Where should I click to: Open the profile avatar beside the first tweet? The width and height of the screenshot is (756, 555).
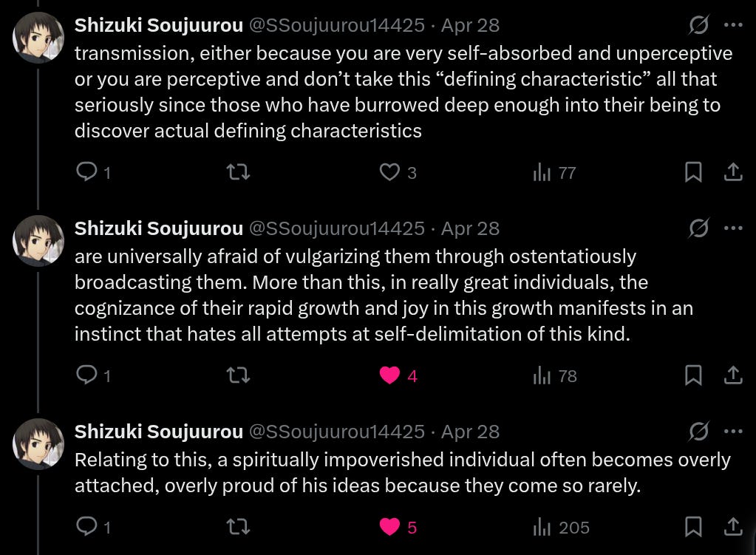pos(38,38)
